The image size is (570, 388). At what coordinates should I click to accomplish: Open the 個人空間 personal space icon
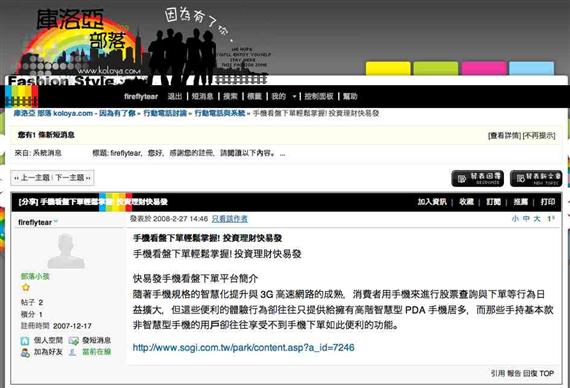click(x=25, y=341)
